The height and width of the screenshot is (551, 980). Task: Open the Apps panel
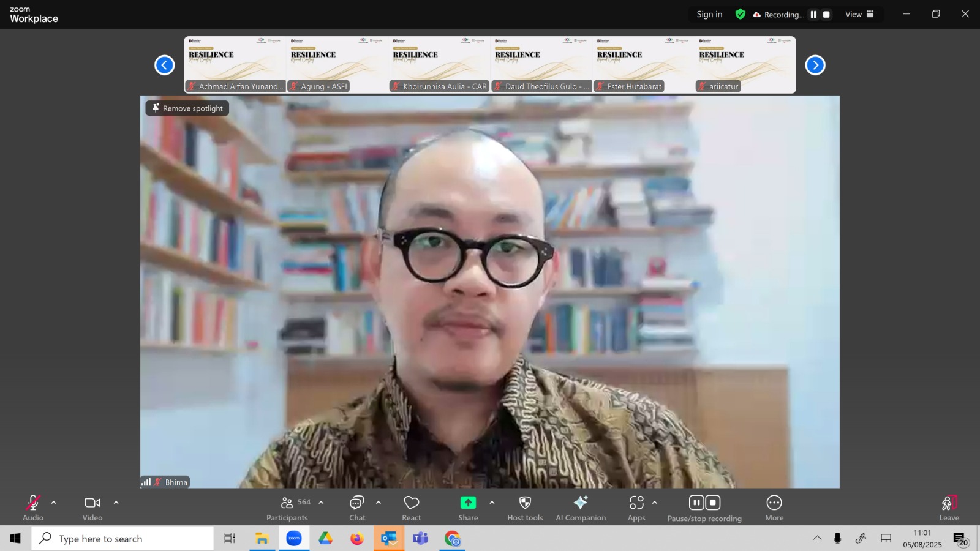pyautogui.click(x=636, y=508)
